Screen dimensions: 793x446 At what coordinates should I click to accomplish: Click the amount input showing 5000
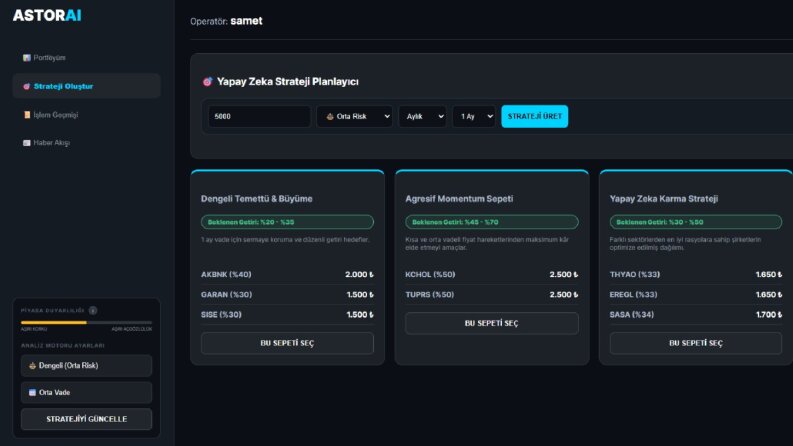pyautogui.click(x=259, y=116)
